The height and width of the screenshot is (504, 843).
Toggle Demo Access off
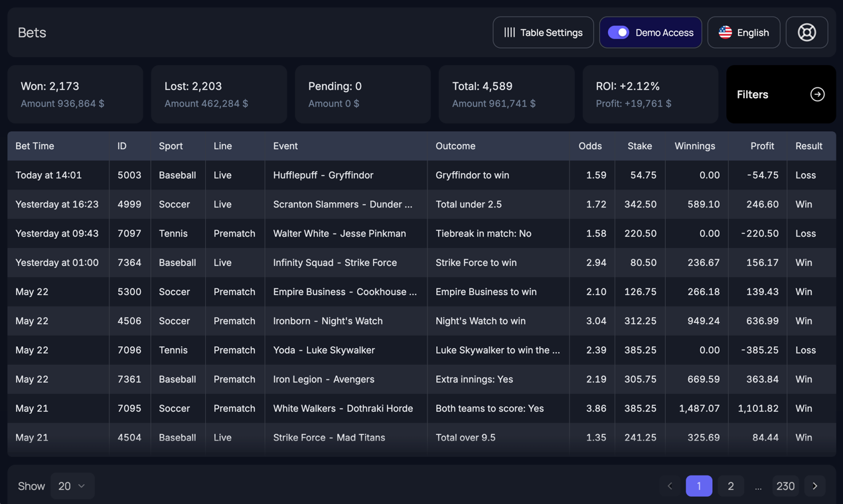[x=618, y=31]
